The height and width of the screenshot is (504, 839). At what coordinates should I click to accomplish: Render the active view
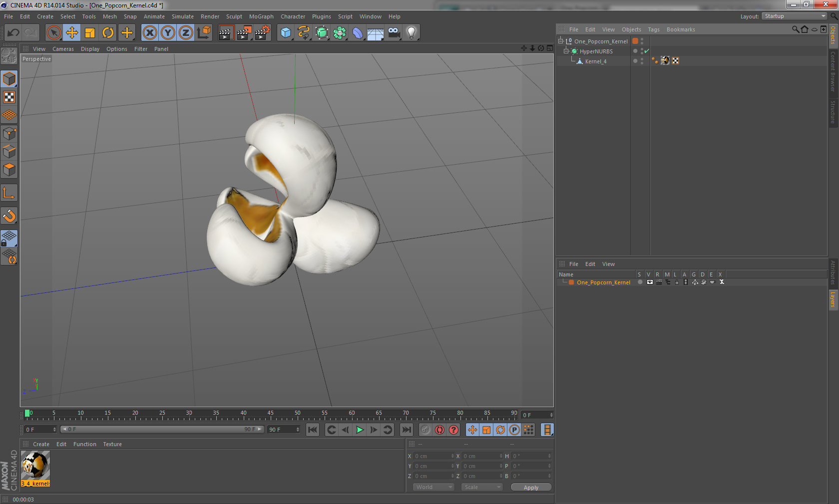tap(226, 33)
